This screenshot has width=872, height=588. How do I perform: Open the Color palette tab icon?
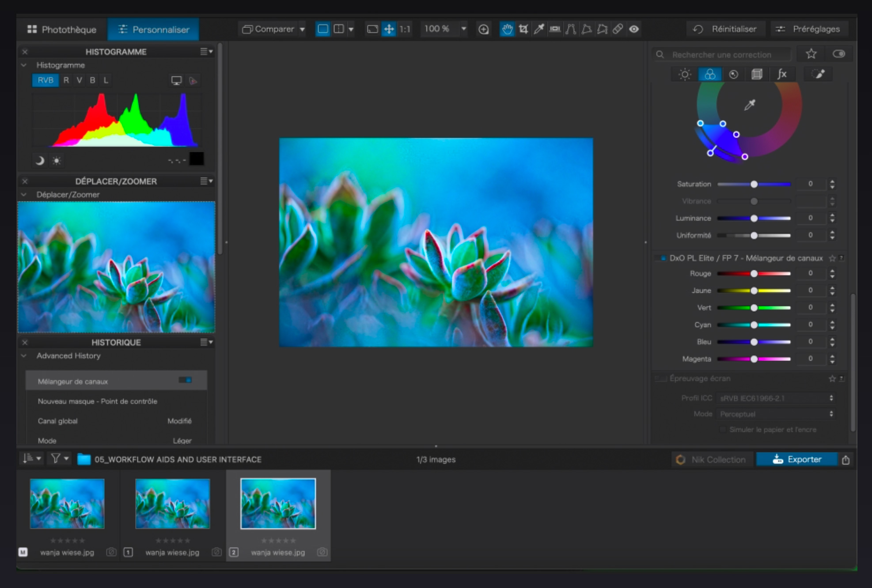[x=709, y=74]
